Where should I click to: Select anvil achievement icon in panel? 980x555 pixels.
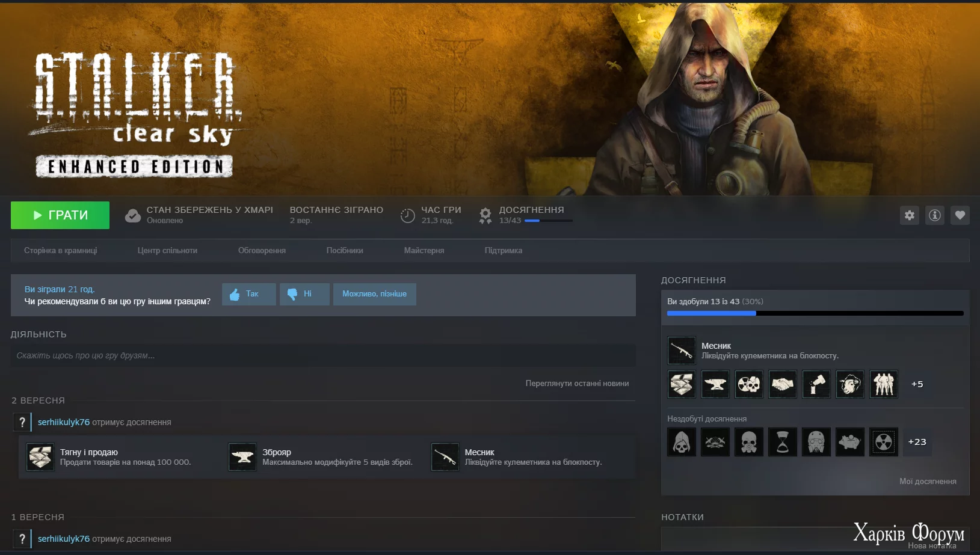[715, 384]
